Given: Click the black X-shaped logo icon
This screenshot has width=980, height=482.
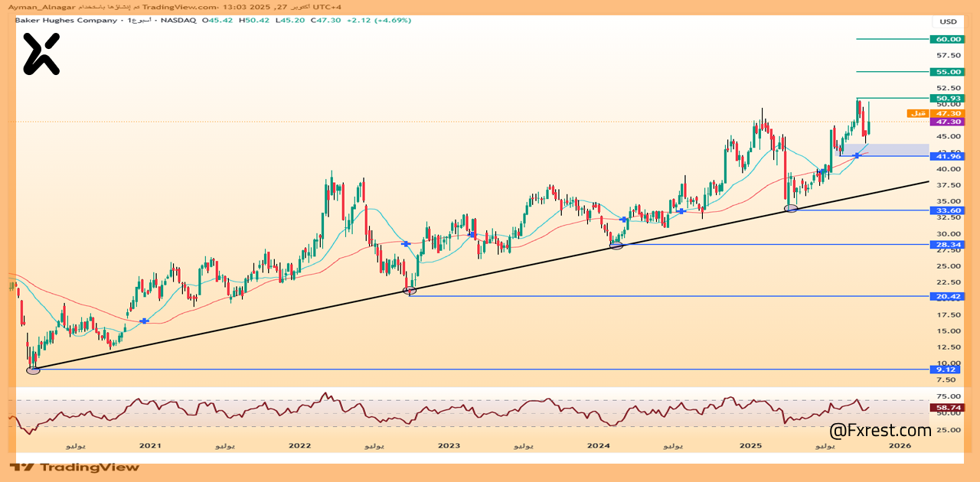Looking at the screenshot, I should coord(41,54).
